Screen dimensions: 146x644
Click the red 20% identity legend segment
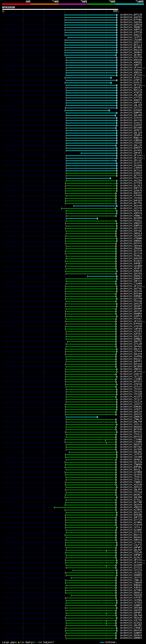[x=16, y=4]
